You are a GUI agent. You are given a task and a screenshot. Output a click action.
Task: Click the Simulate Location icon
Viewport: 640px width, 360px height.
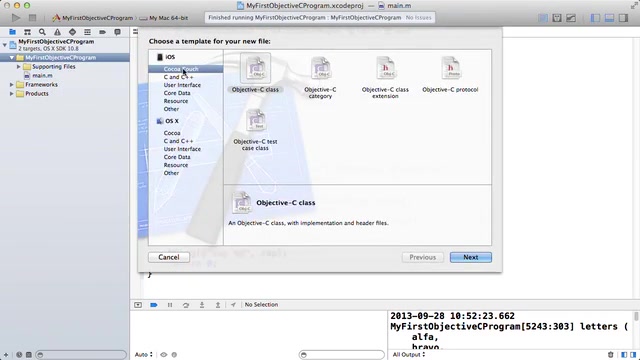[x=233, y=305]
